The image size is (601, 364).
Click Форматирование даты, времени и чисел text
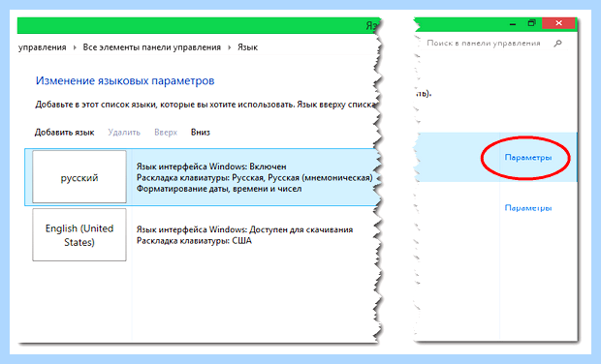[219, 189]
